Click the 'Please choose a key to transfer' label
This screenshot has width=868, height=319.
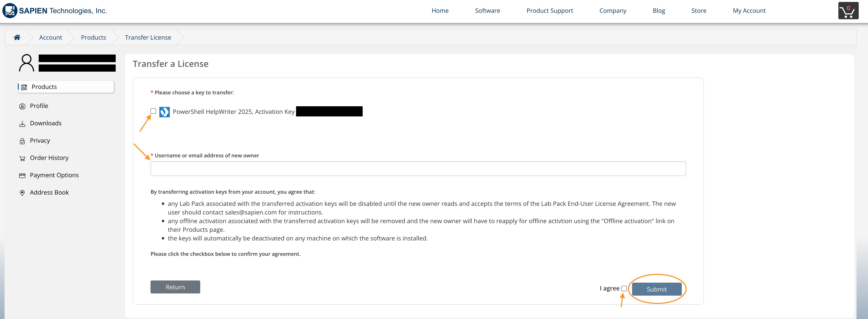pyautogui.click(x=194, y=92)
